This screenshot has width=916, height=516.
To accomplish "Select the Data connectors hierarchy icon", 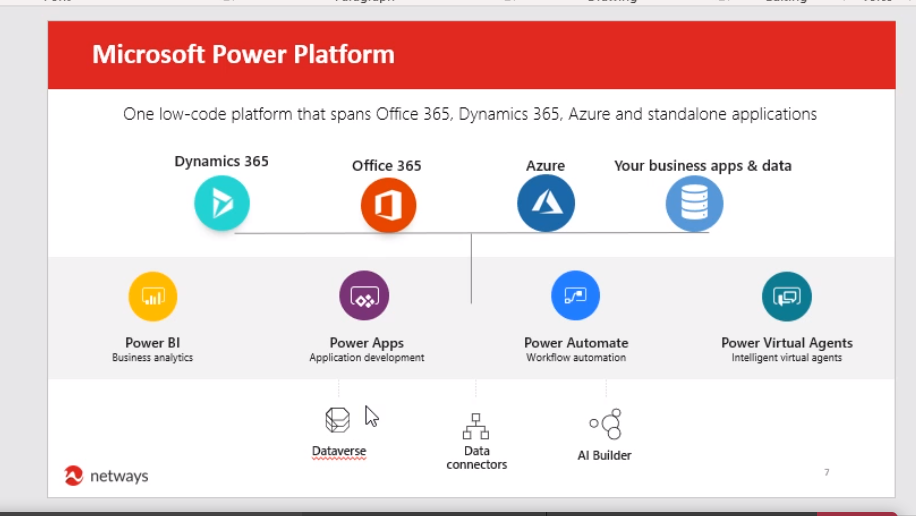I will tap(476, 427).
